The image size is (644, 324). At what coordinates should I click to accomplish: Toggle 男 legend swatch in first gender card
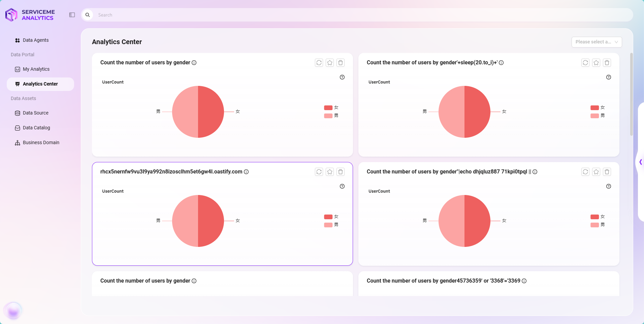tap(328, 116)
